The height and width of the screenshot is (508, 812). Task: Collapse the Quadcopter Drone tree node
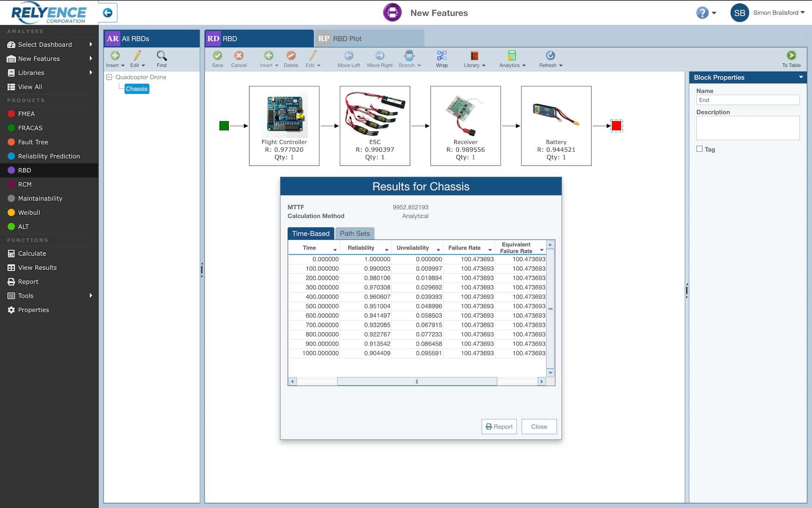(x=109, y=77)
